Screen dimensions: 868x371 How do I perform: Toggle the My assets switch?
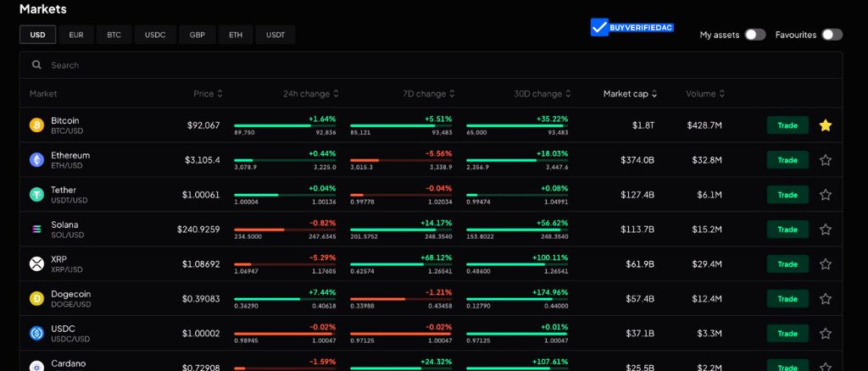click(755, 35)
